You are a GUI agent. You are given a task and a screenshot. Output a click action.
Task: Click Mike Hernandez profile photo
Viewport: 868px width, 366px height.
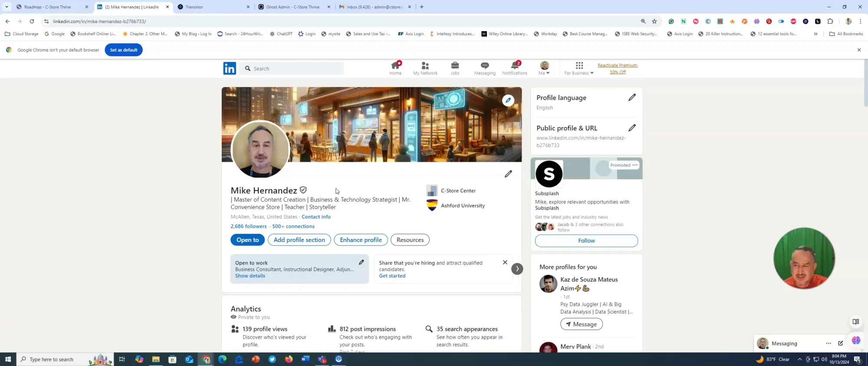[x=260, y=149]
